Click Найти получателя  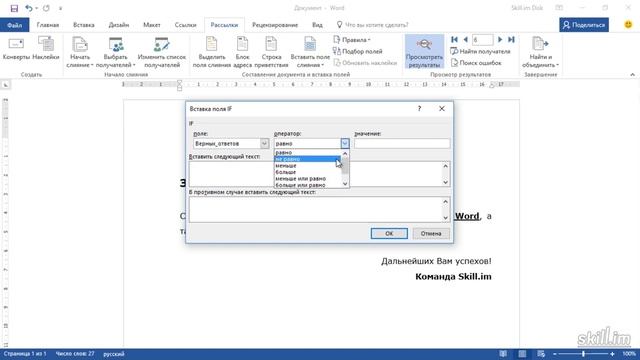(480, 51)
